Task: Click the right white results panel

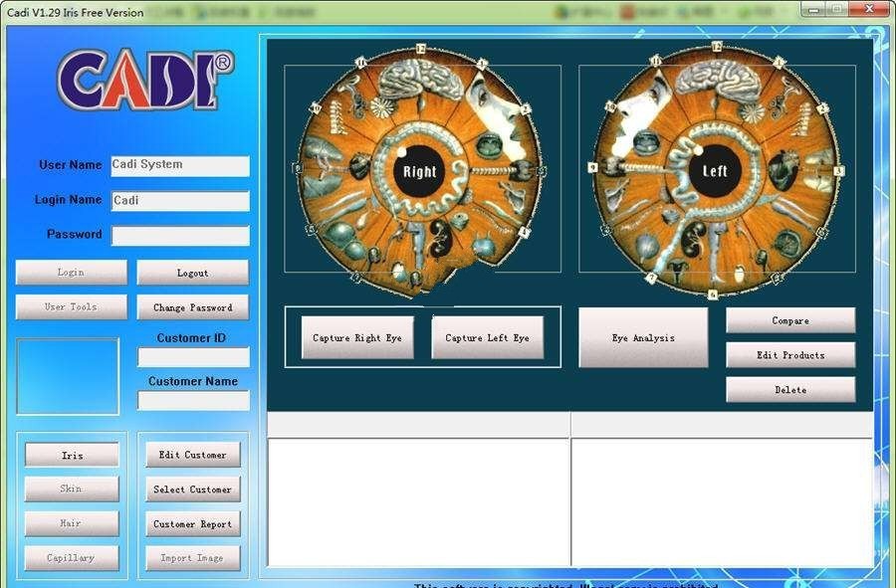Action: tap(723, 501)
